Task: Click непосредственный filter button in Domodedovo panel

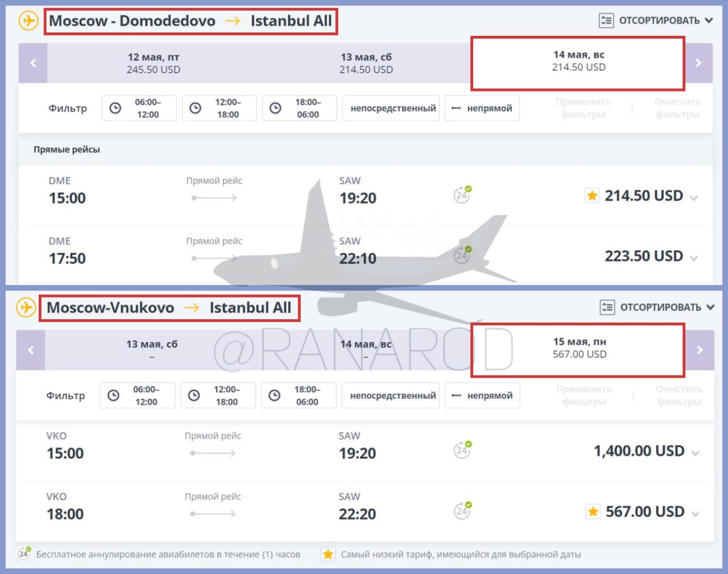Action: click(x=392, y=108)
